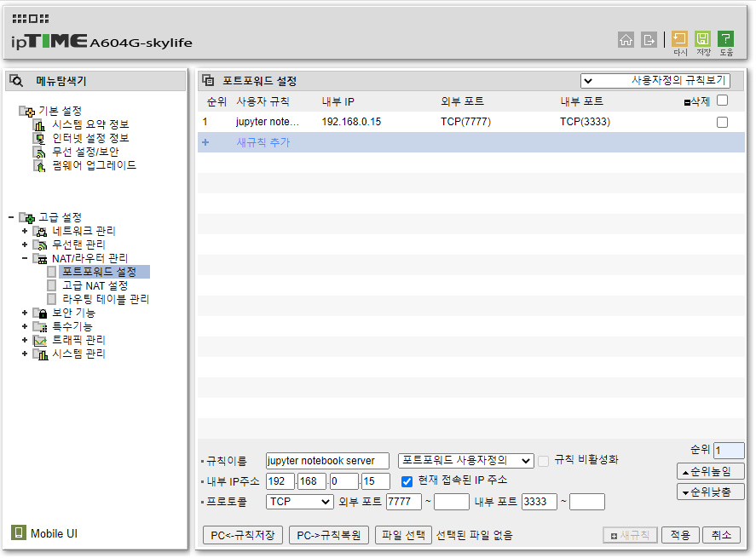Click the 고급 설정 folder icon
Screen dimensions: 756x558
pyautogui.click(x=26, y=218)
